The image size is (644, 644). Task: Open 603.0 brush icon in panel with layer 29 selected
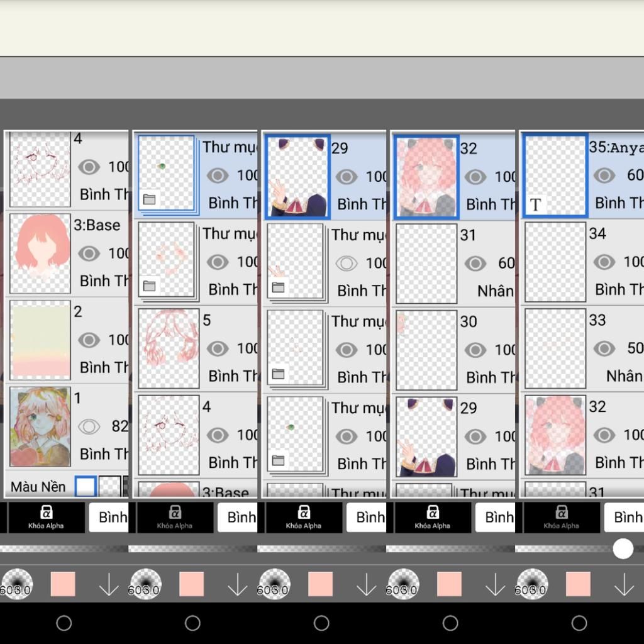click(274, 584)
